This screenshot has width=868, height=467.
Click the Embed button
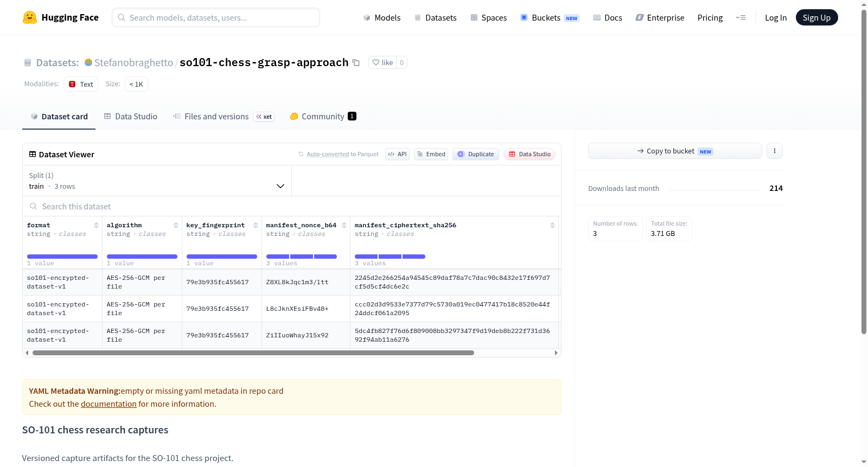click(x=431, y=154)
